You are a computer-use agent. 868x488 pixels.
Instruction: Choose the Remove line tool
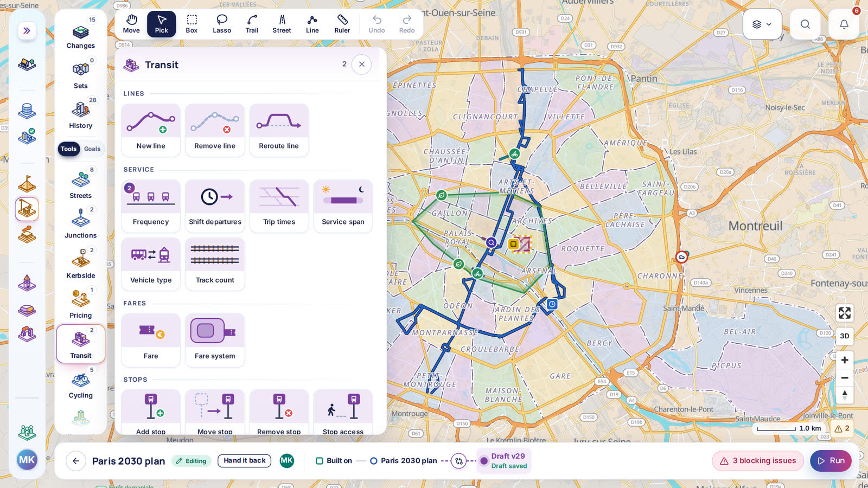pos(215,130)
